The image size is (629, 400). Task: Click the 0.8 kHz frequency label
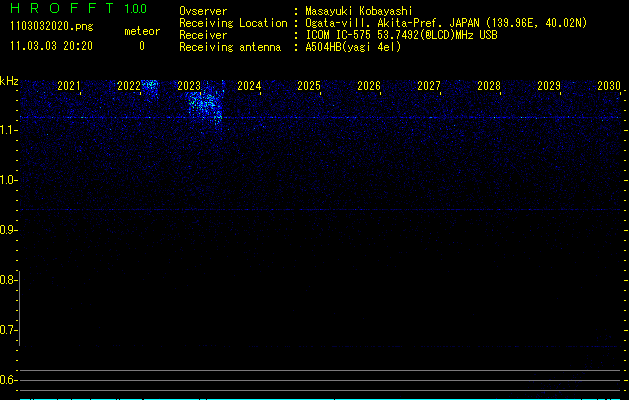click(8, 280)
